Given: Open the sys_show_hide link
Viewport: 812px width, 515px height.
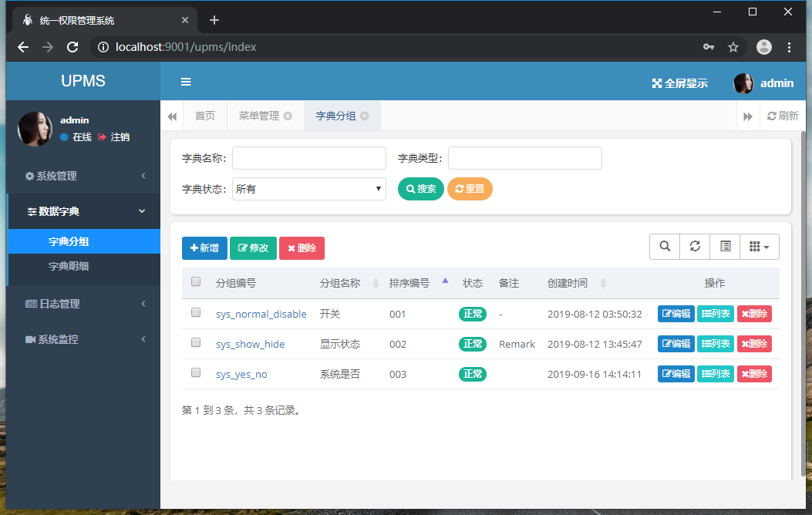Looking at the screenshot, I should click(x=250, y=344).
